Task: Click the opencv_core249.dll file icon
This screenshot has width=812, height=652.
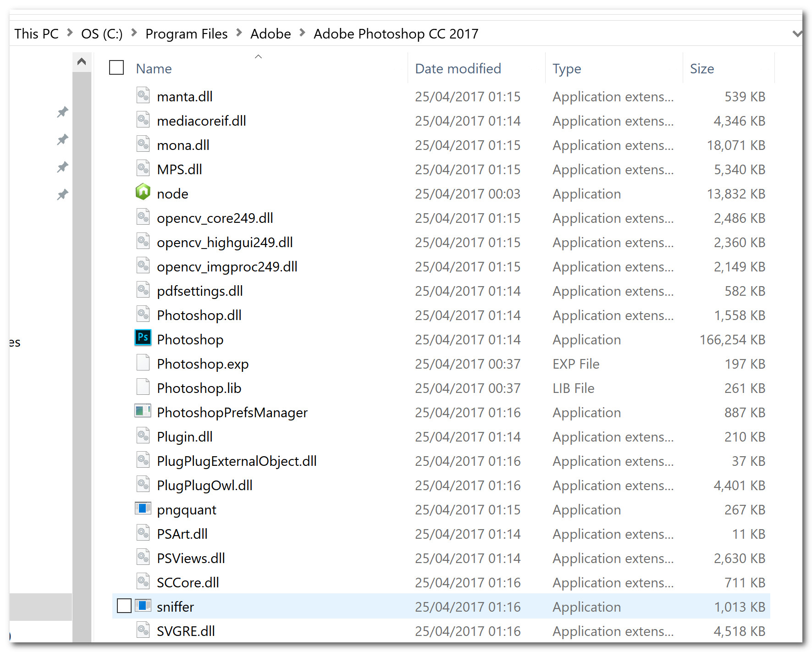Action: pyautogui.click(x=143, y=217)
